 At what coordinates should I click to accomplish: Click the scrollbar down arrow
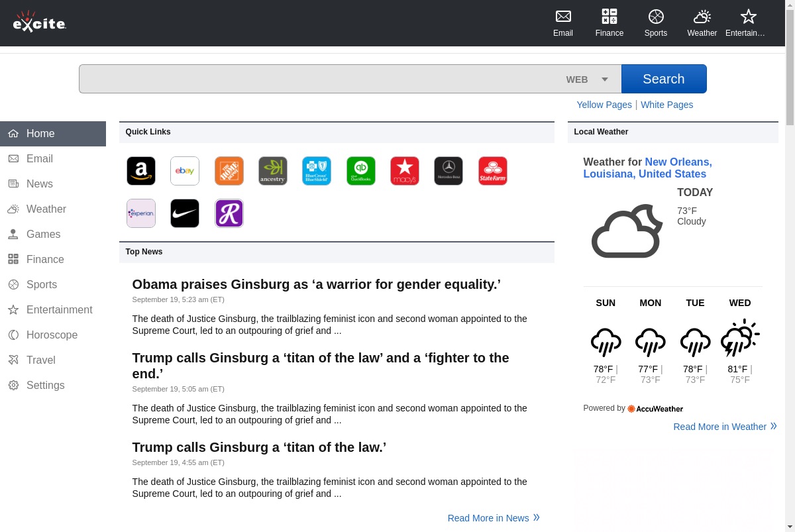point(790,527)
